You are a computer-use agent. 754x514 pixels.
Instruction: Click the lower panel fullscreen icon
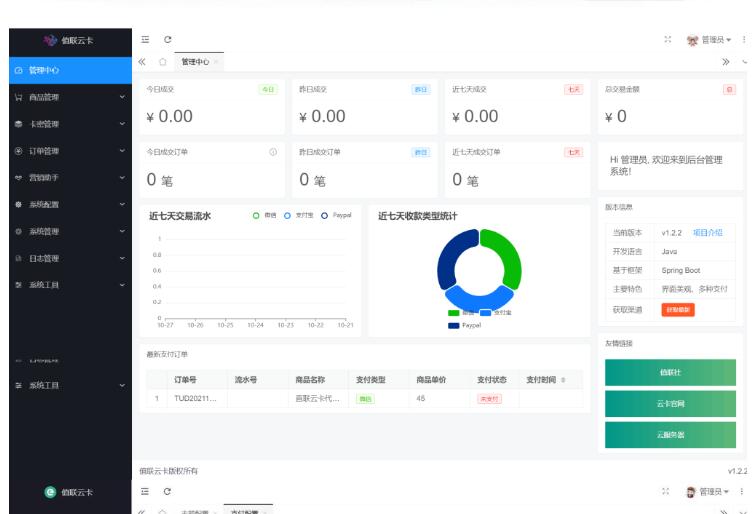pos(666,491)
